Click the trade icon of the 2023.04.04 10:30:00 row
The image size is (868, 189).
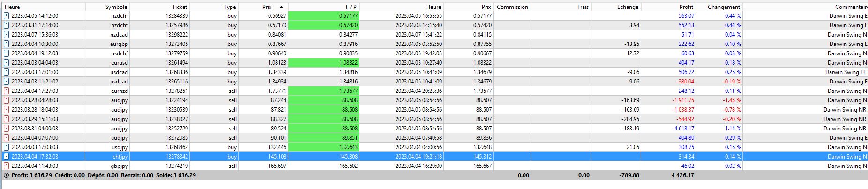7,44
